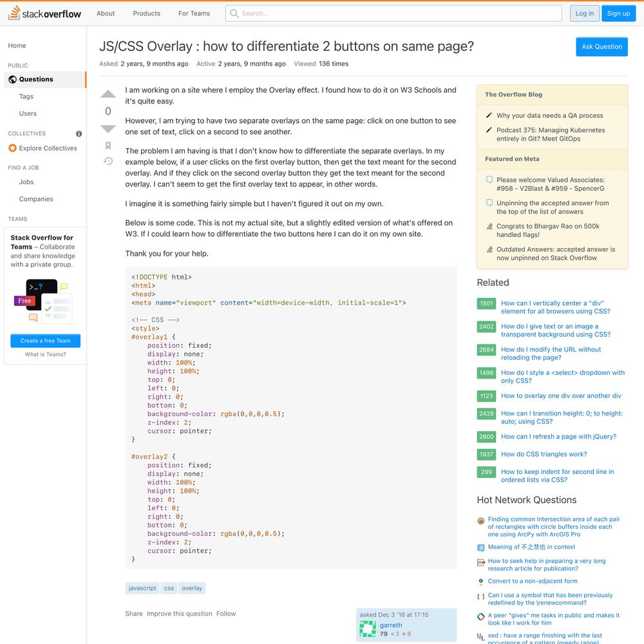Open 'How do CSS triangles work?'
Viewport: 644px width, 644px height.
(x=544, y=454)
